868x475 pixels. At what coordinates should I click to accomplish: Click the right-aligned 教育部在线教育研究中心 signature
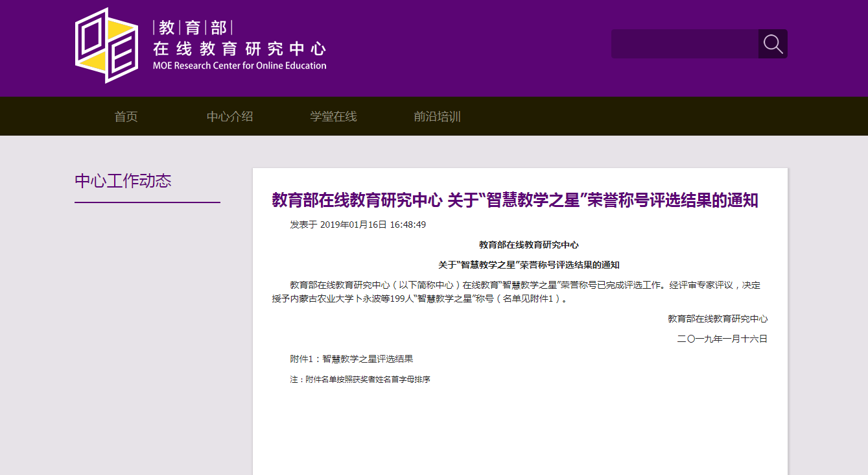pos(718,319)
